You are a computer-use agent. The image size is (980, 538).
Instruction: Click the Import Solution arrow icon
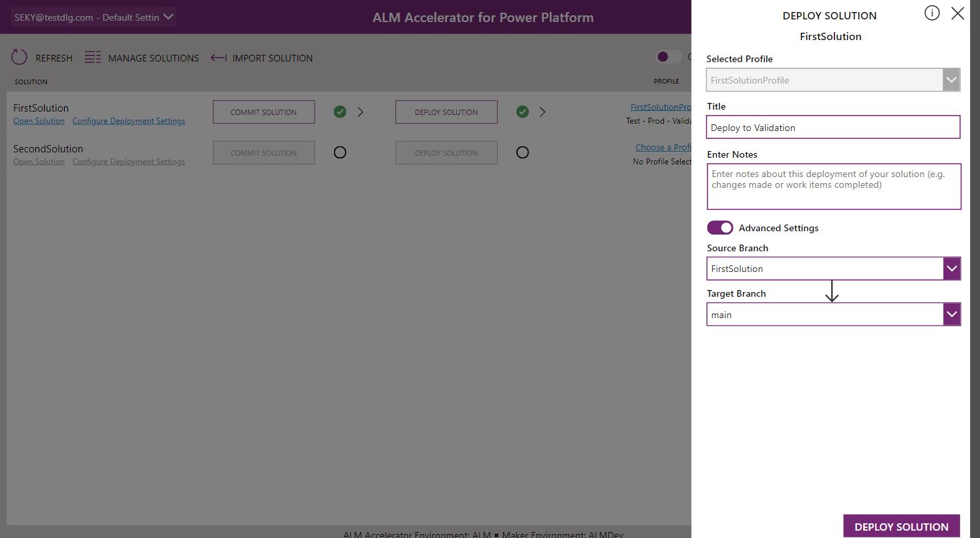(218, 57)
